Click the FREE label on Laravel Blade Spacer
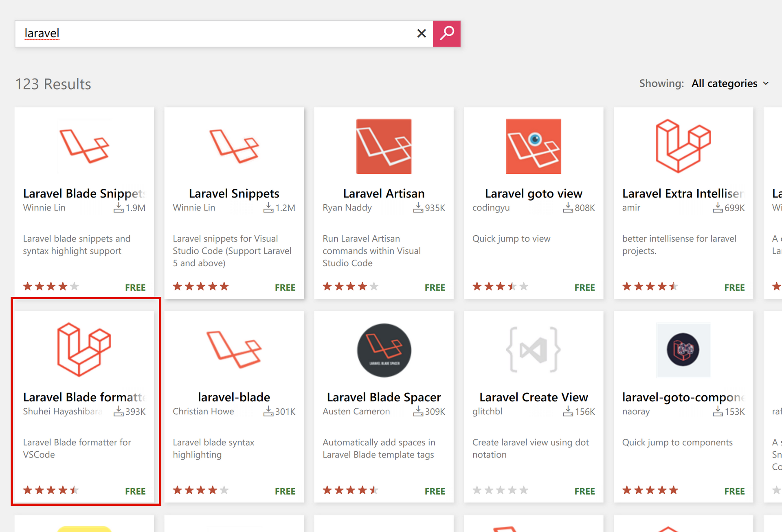 [x=435, y=491]
